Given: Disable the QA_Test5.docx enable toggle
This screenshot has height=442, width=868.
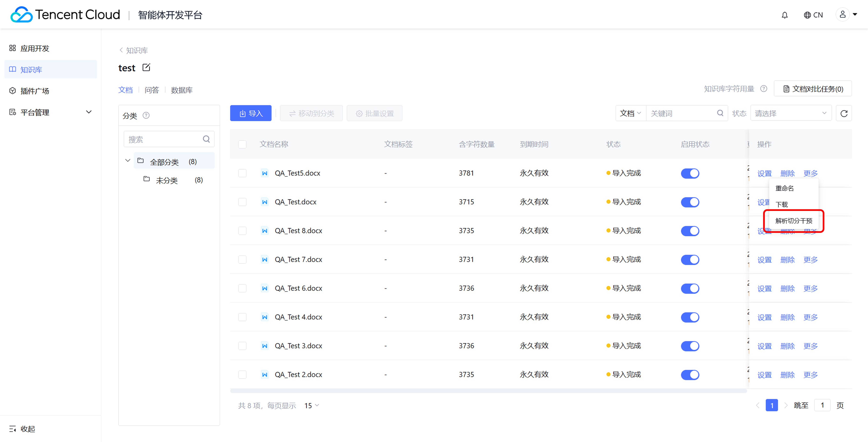Looking at the screenshot, I should 690,173.
